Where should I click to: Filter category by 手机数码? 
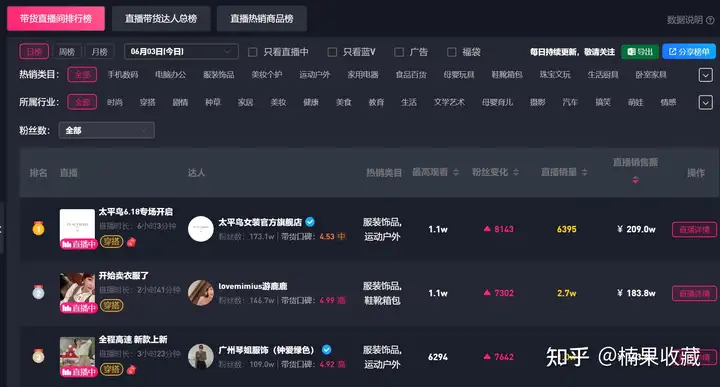[123, 74]
